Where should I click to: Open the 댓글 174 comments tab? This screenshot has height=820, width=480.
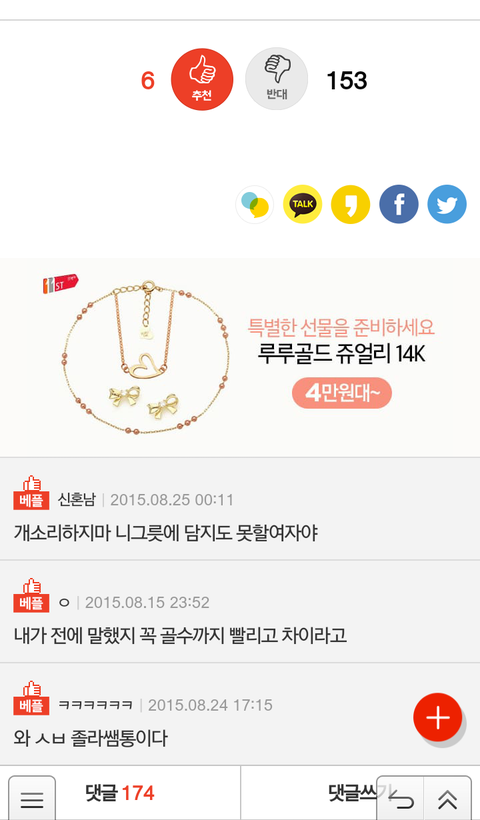120,793
